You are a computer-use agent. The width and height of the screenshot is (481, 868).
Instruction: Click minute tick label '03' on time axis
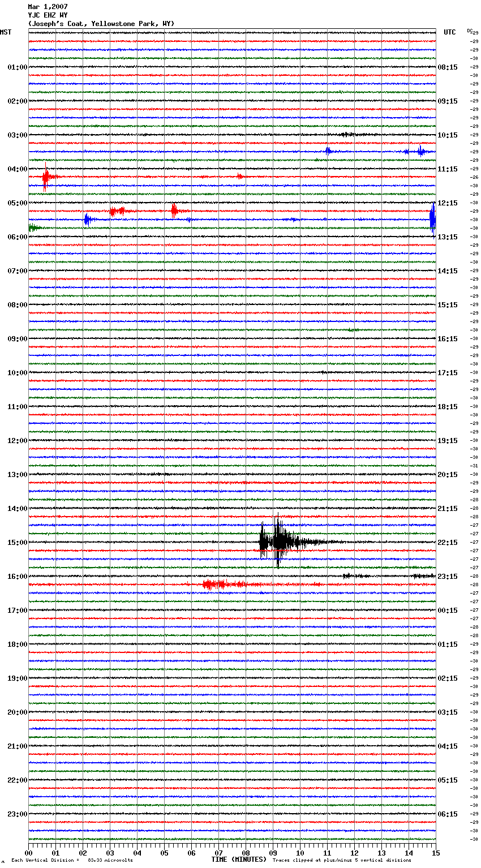pyautogui.click(x=110, y=853)
